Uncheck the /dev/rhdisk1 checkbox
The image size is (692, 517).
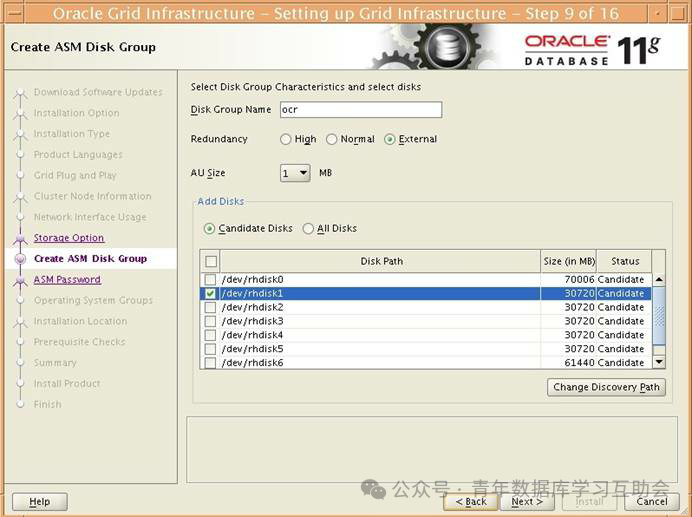click(211, 294)
